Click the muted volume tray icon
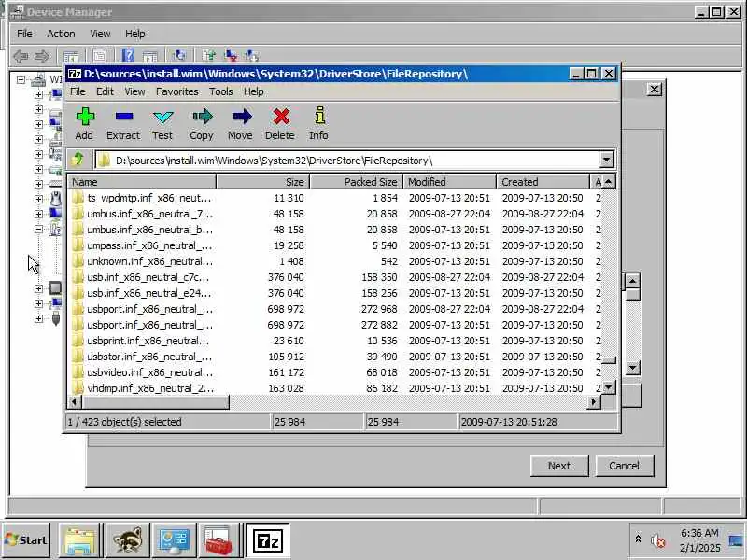The width and height of the screenshot is (747, 560). point(658,541)
